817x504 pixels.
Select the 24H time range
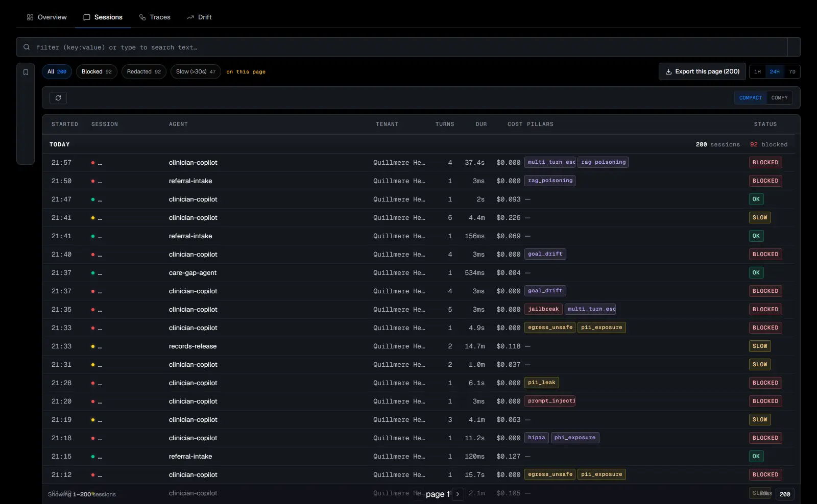(x=775, y=72)
